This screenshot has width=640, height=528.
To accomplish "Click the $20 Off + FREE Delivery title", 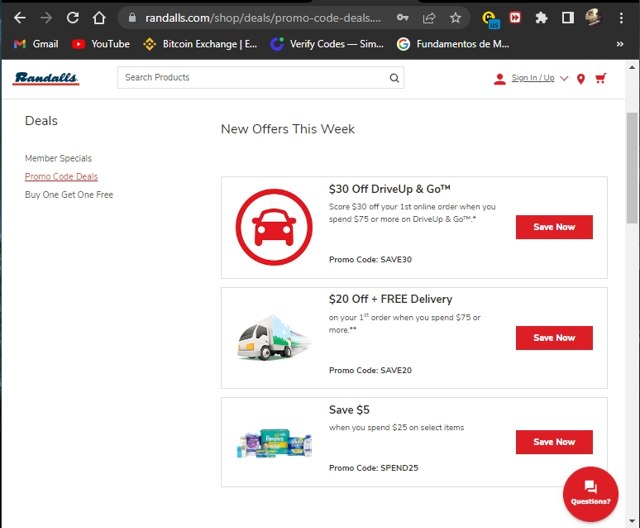I will 391,299.
